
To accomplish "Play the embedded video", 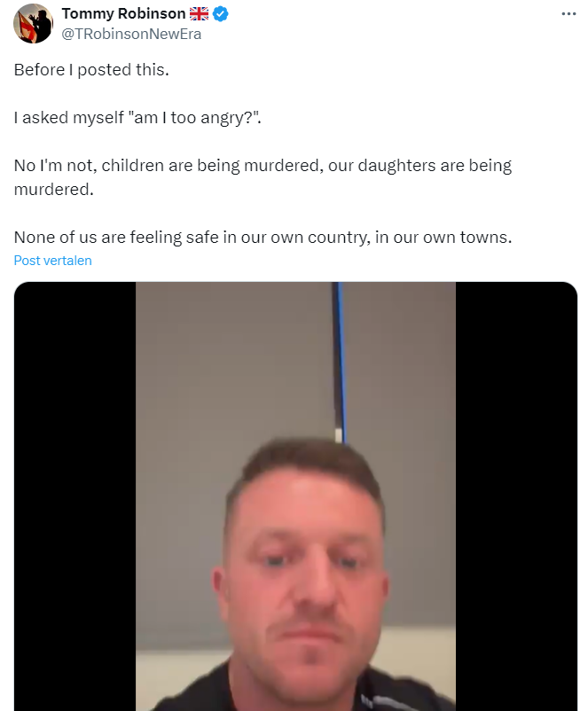I will [295, 496].
